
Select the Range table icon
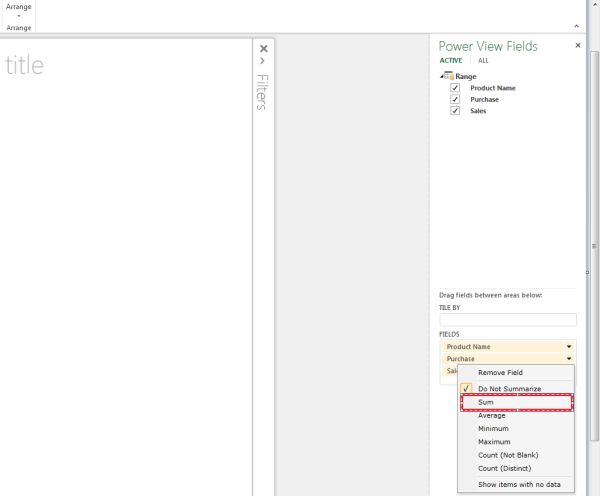pyautogui.click(x=448, y=75)
